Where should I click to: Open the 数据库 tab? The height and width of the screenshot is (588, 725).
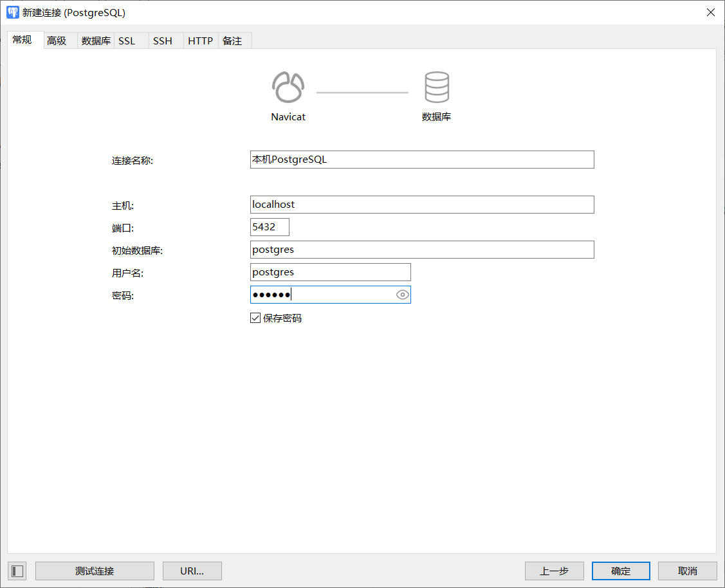click(96, 41)
